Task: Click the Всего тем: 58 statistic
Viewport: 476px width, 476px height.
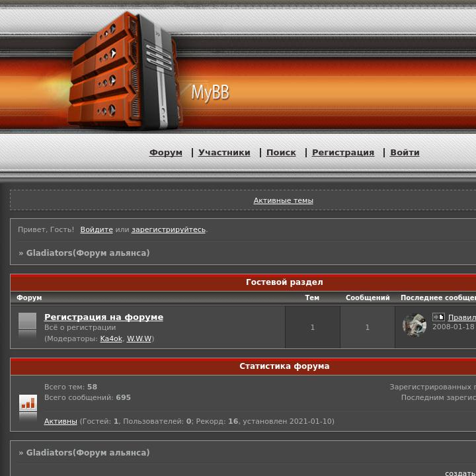Action: click(71, 387)
